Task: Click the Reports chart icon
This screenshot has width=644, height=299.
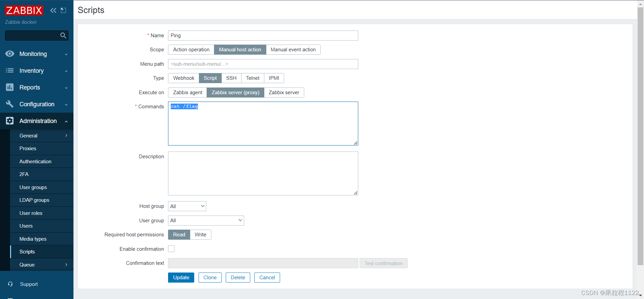Action: click(x=10, y=87)
